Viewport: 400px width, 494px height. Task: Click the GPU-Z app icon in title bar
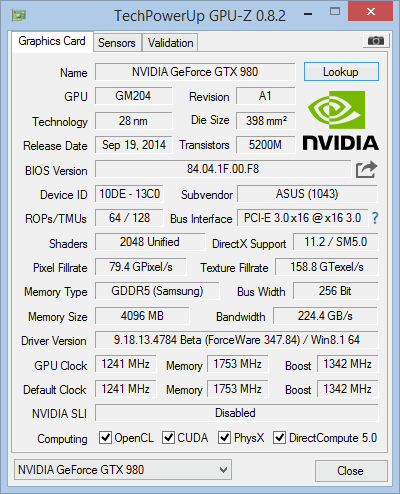coord(19,15)
